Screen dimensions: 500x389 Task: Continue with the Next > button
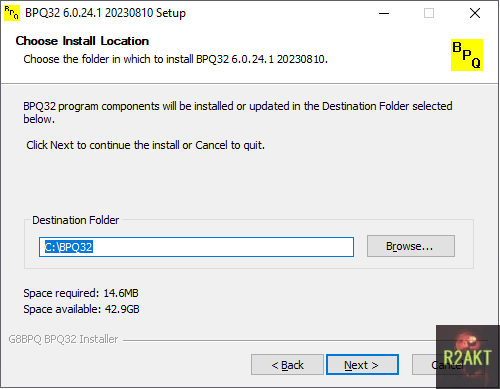coord(362,365)
